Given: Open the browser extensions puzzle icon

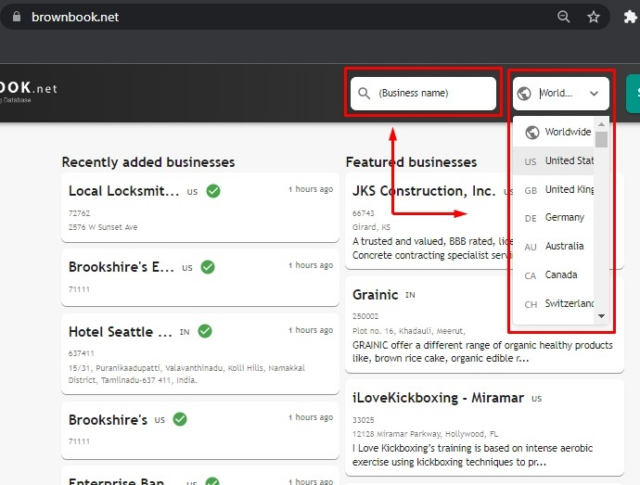Looking at the screenshot, I should [631, 17].
